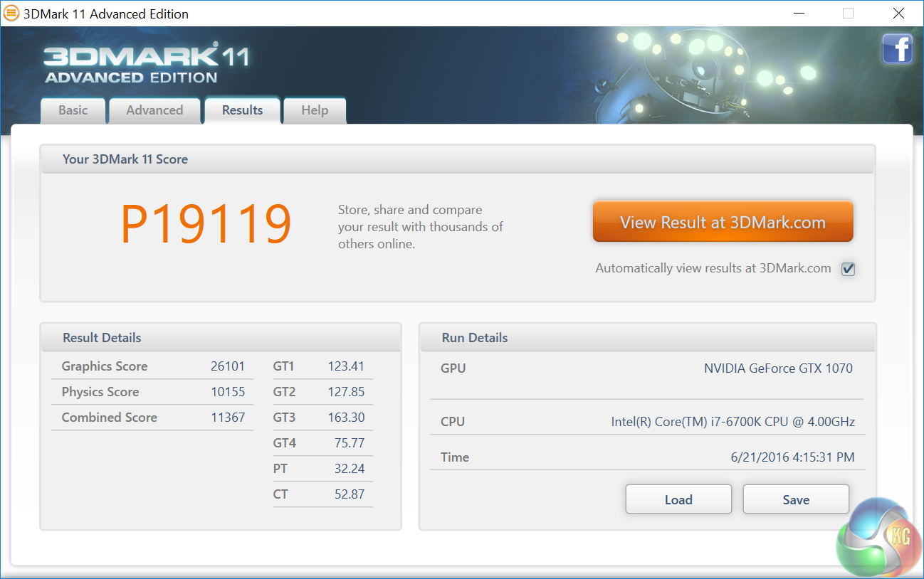Click the Facebook share icon
This screenshot has width=924, height=579.
[897, 49]
